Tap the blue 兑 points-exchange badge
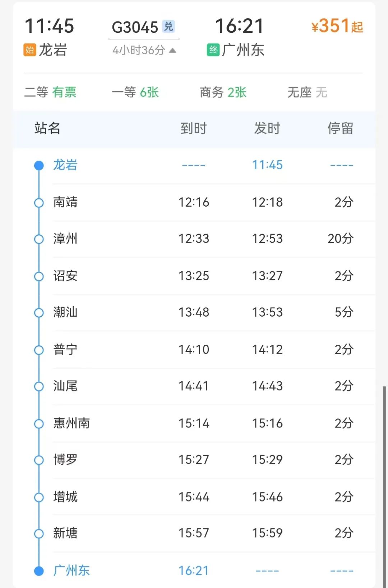Viewport: 388px width, 588px height. tap(168, 26)
